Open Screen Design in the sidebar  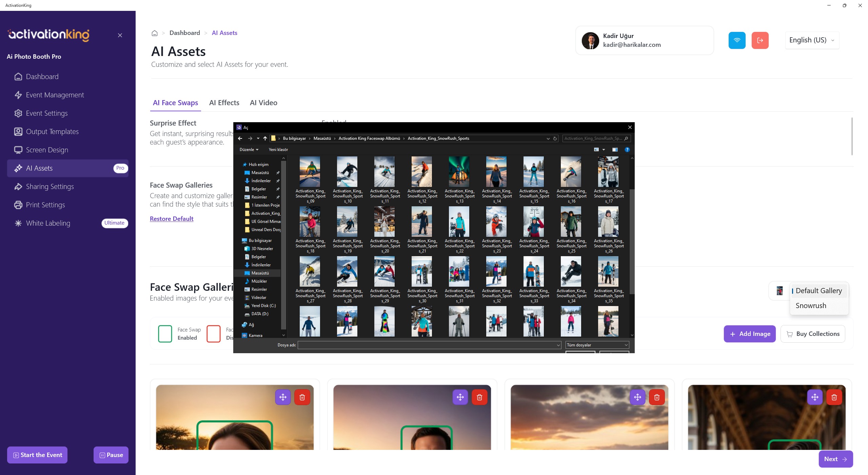pos(47,150)
